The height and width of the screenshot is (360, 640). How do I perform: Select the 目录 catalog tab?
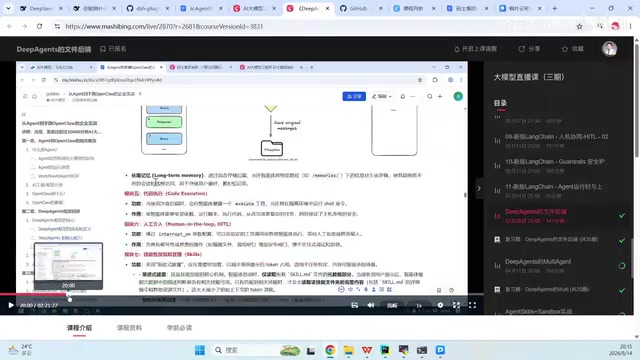click(x=500, y=103)
